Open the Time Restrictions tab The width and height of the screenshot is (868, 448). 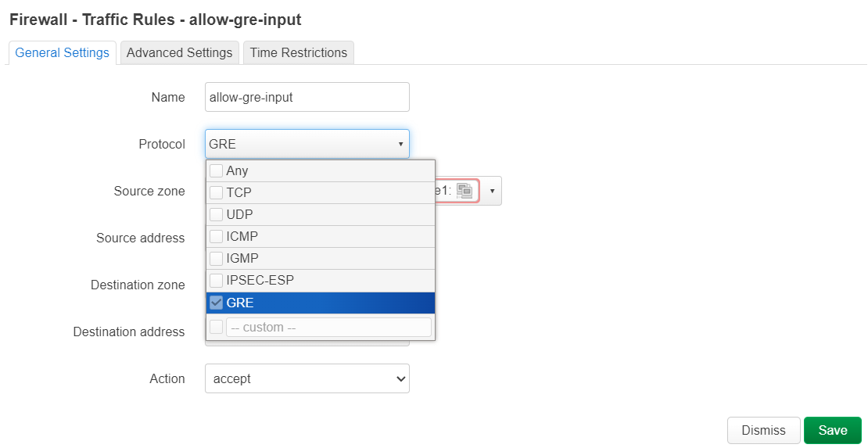pyautogui.click(x=298, y=52)
